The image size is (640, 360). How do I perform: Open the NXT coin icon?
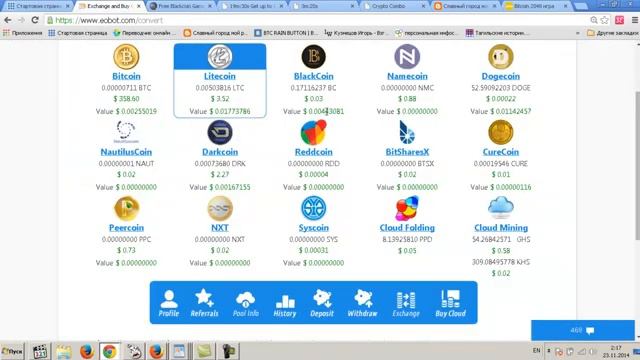pos(220,208)
